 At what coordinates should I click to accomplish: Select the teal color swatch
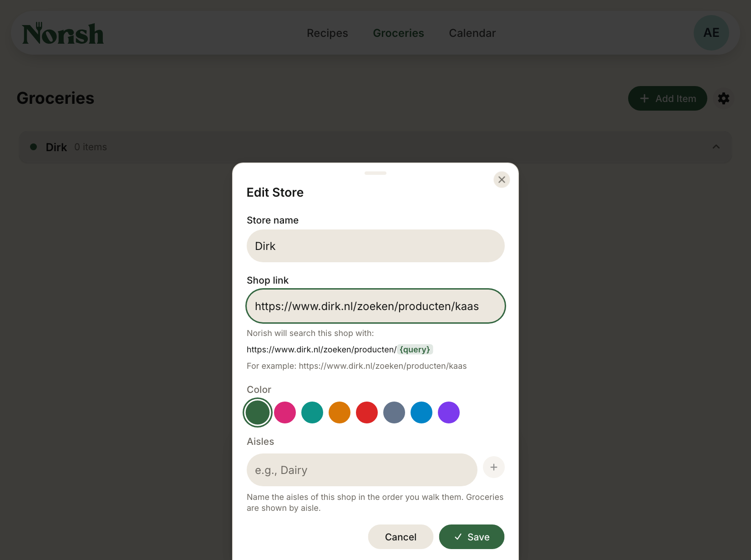[x=312, y=412]
